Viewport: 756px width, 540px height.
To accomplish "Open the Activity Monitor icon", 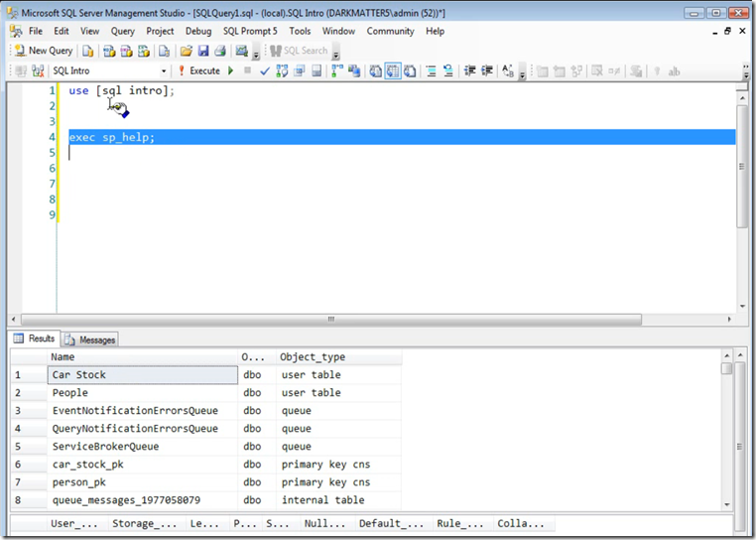I will pos(241,51).
